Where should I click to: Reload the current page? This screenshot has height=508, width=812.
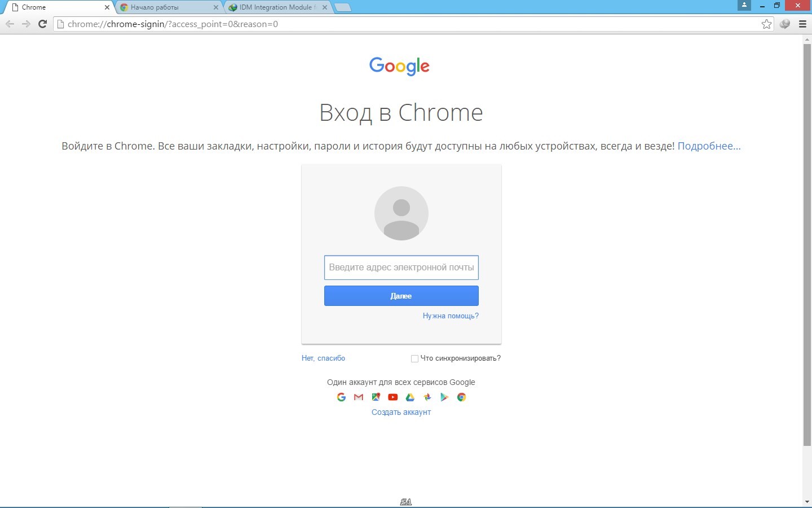(42, 24)
